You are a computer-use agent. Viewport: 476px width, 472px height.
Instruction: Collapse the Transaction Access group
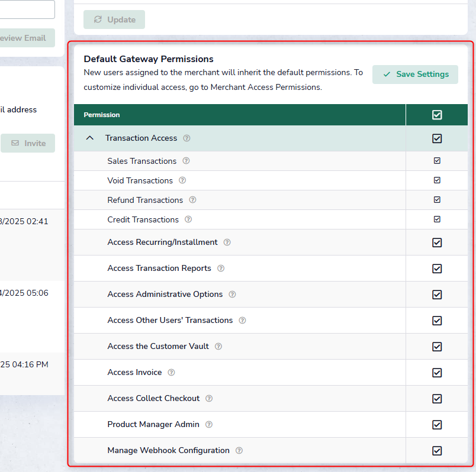[x=90, y=138]
